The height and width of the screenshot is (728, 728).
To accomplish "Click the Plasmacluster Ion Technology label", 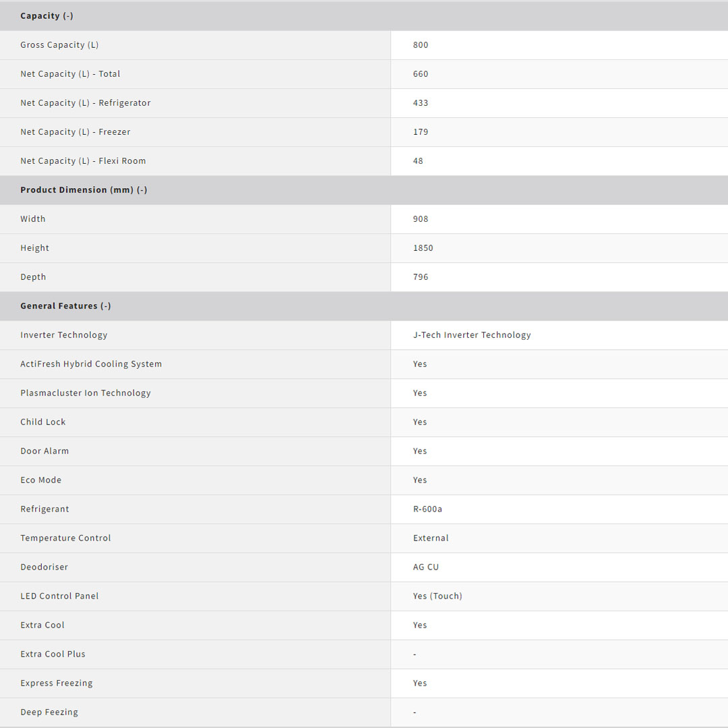I will 86,393.
